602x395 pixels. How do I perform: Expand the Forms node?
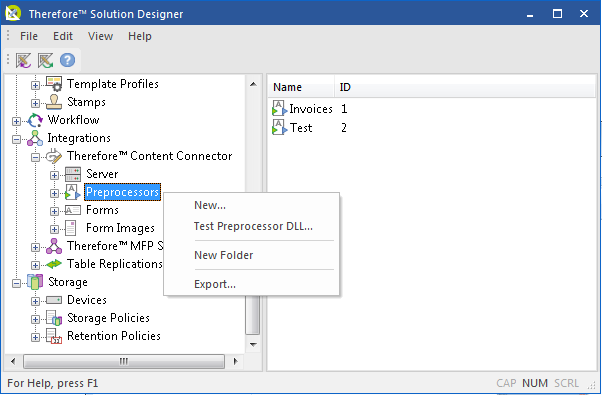click(54, 212)
